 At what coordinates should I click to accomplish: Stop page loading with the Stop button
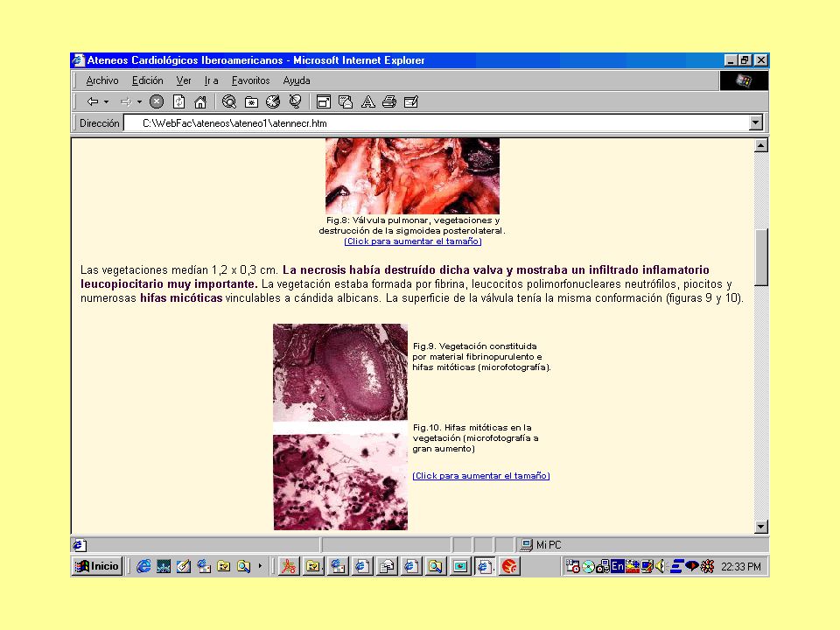[x=157, y=101]
